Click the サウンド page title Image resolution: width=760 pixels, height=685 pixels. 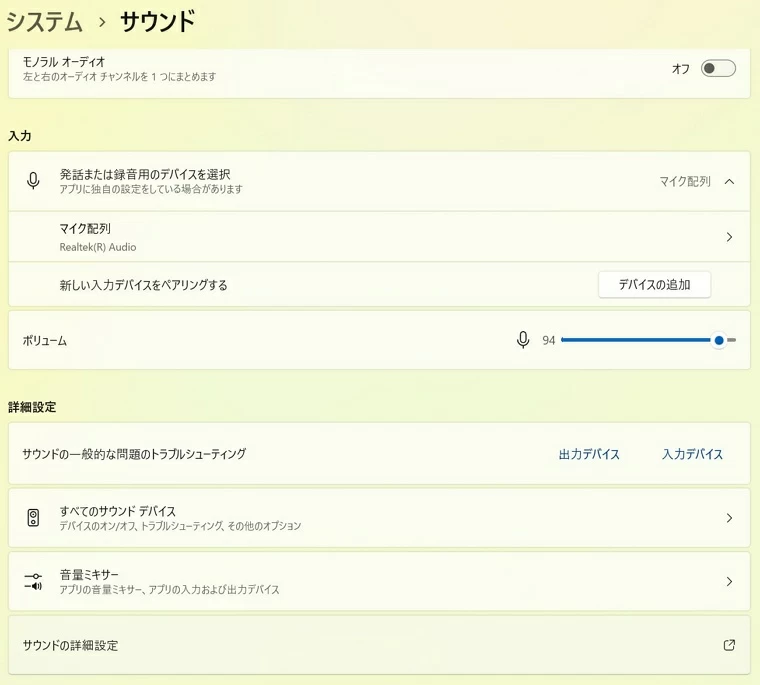tap(158, 22)
